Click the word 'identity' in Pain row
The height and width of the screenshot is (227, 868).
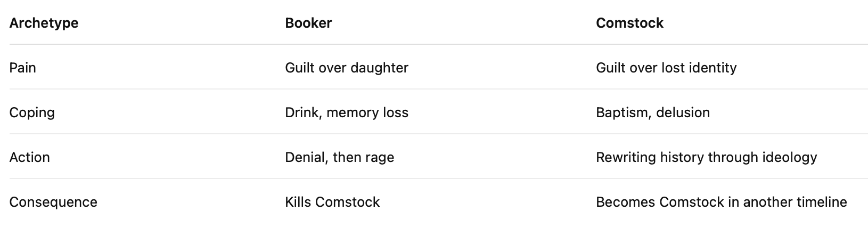[712, 68]
